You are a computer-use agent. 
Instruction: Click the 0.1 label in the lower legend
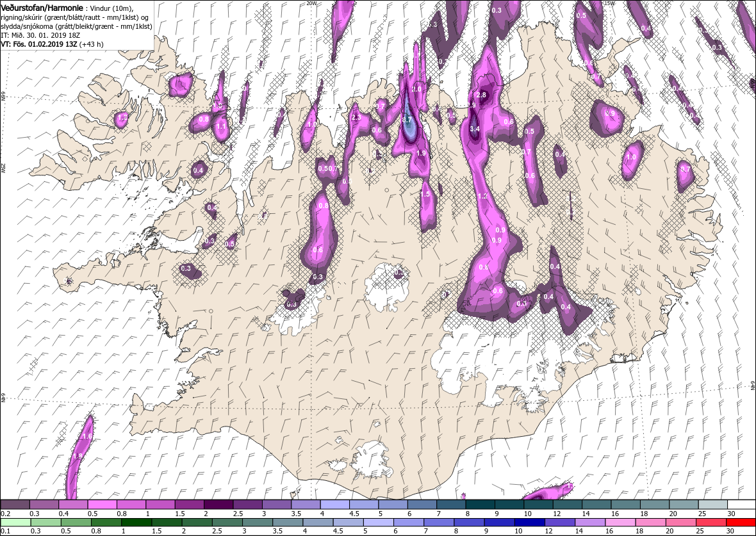[x=5, y=531]
